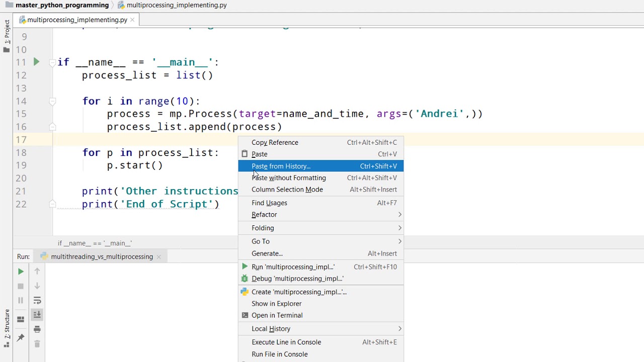The width and height of the screenshot is (644, 362).
Task: Click the Python file icon in the breadcrumb
Action: click(122, 5)
